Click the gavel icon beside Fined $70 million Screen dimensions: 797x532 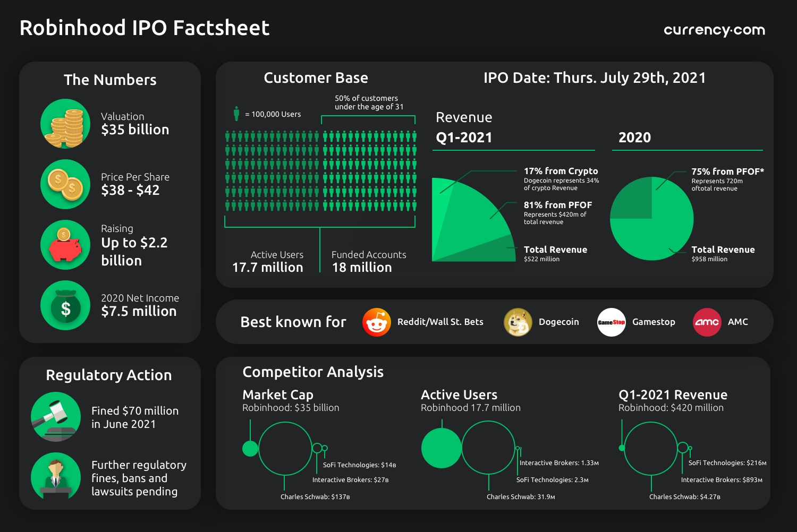pos(56,417)
